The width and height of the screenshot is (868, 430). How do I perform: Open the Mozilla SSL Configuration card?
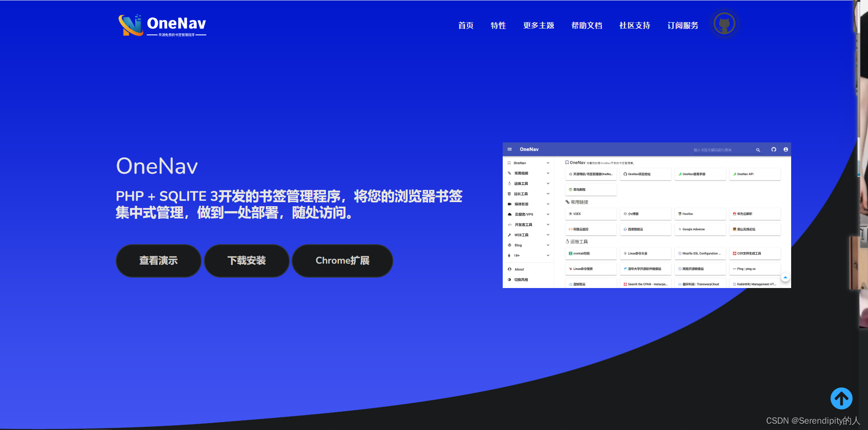coord(700,254)
